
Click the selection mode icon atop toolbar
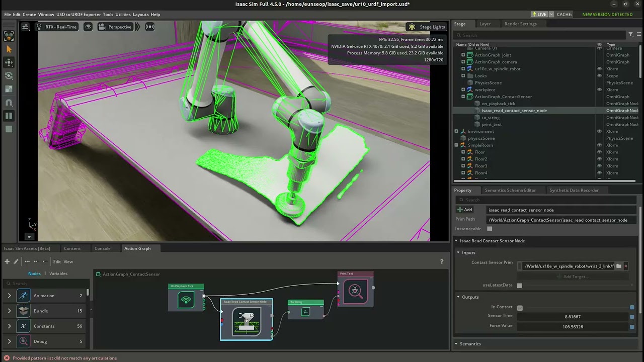tap(9, 36)
